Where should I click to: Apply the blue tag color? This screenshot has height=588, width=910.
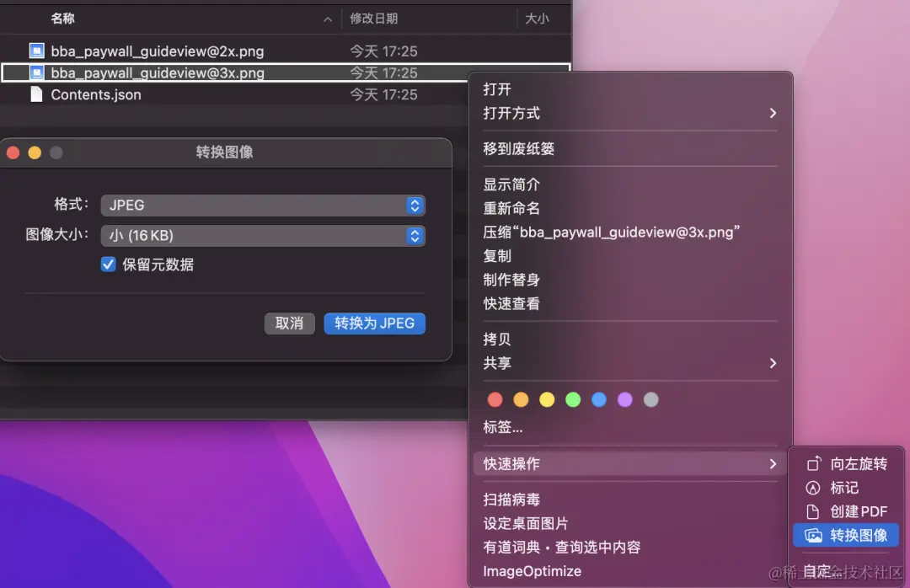click(x=599, y=399)
